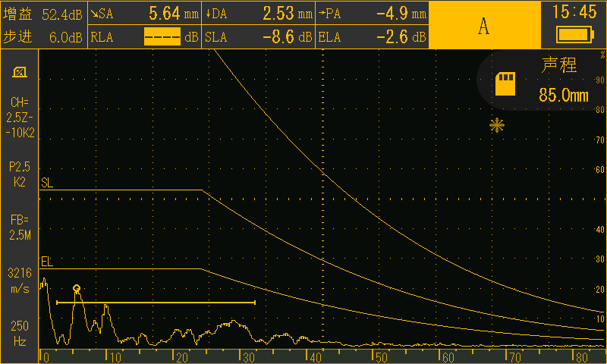Click the vertical scale mark 60
The image size is (607, 364).
600,169
